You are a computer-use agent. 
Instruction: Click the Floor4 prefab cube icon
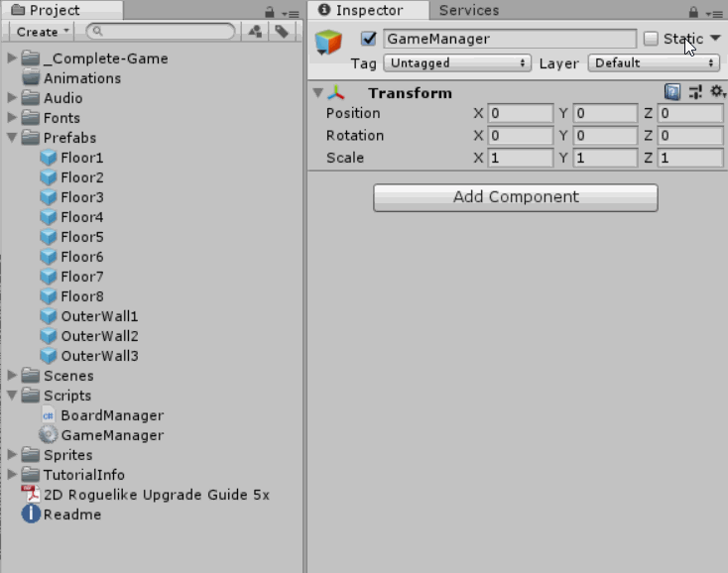pyautogui.click(x=49, y=217)
